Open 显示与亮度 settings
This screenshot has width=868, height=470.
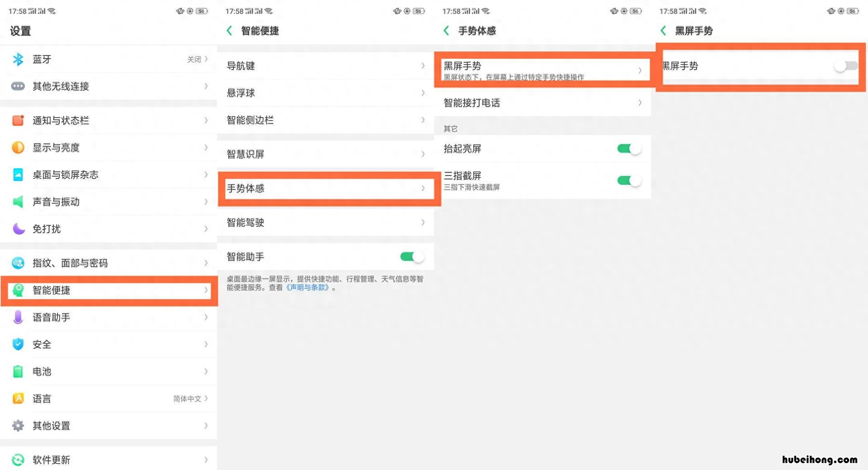click(x=108, y=147)
